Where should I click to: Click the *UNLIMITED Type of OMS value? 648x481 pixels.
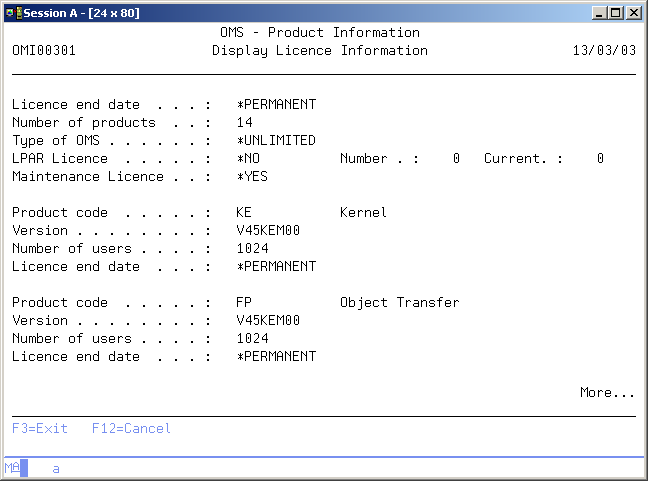click(x=275, y=141)
